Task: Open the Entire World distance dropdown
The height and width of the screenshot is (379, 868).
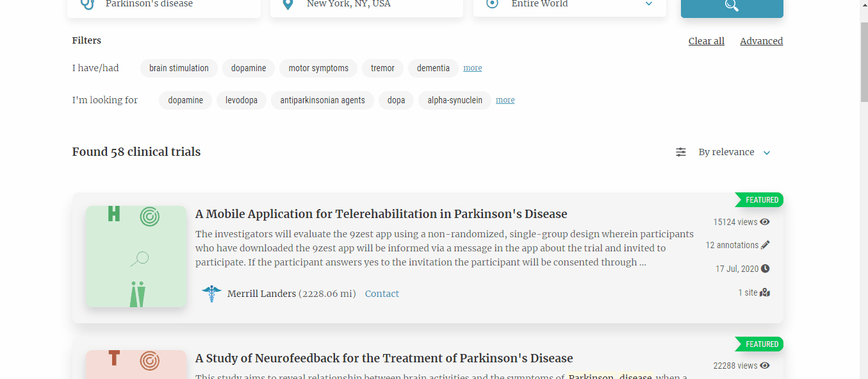Action: (648, 4)
